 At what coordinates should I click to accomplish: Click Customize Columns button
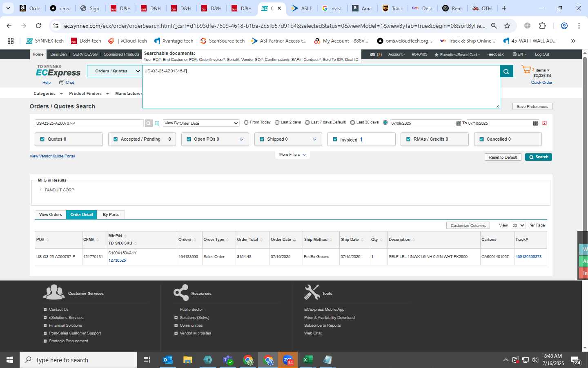point(468,225)
